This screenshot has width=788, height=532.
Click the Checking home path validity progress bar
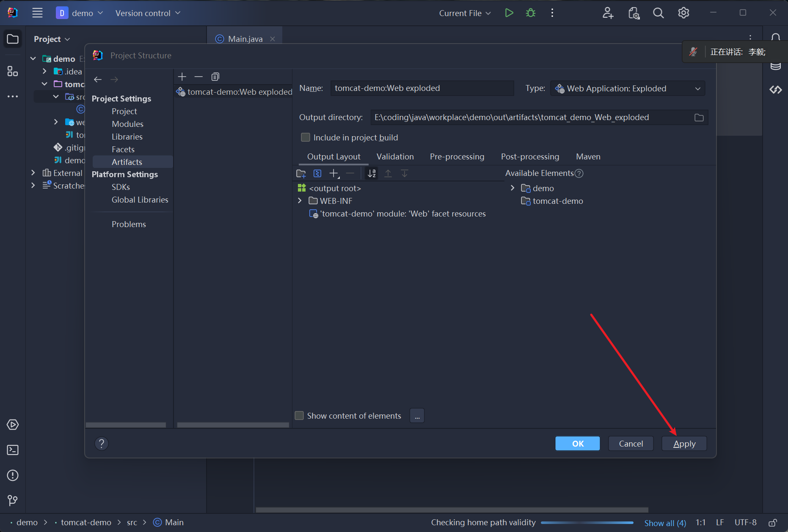pos(587,523)
